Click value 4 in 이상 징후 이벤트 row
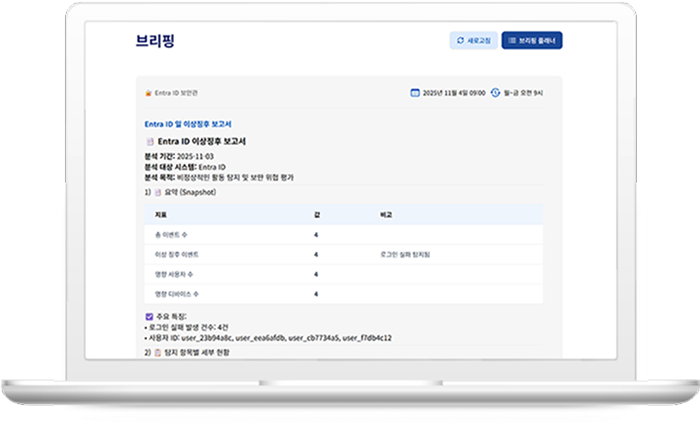Screen dimensions: 700x423 (316, 254)
